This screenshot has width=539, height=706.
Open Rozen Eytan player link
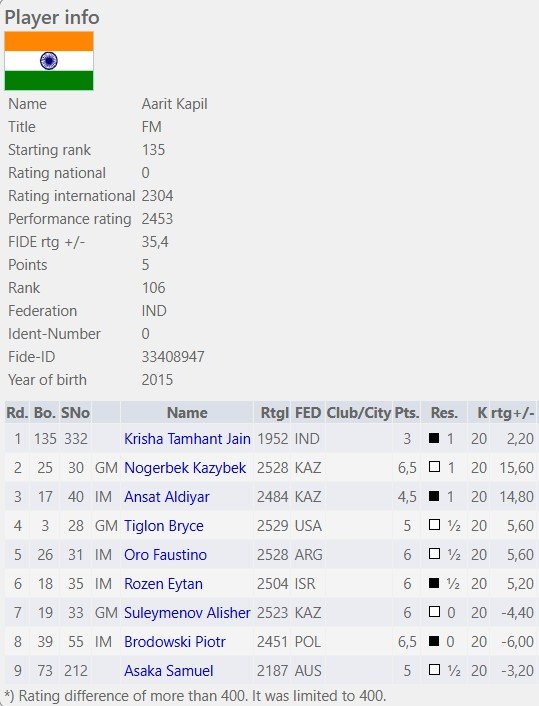[163, 584]
